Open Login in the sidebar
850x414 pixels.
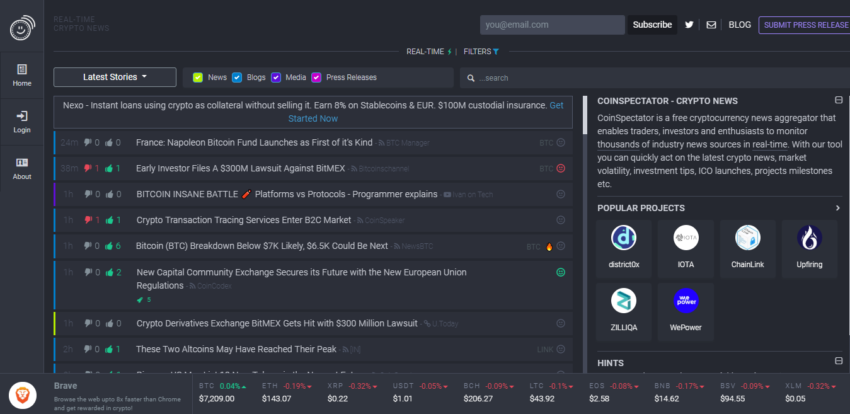22,122
